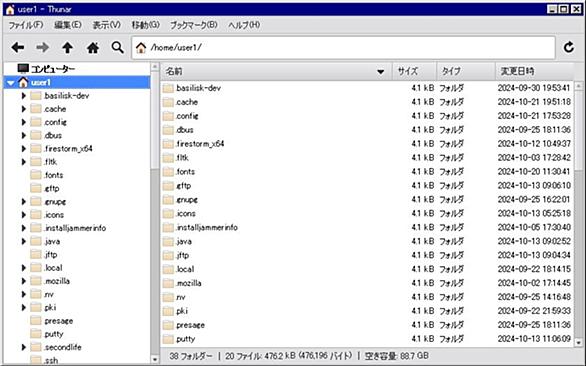Open the ブックマーク(B) menu

pos(194,25)
